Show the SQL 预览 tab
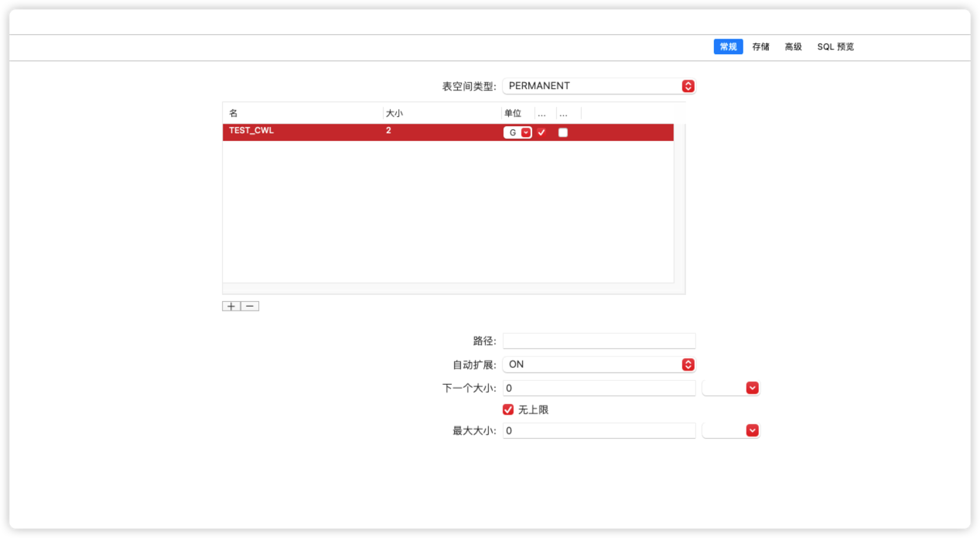This screenshot has height=538, width=980. [x=835, y=46]
